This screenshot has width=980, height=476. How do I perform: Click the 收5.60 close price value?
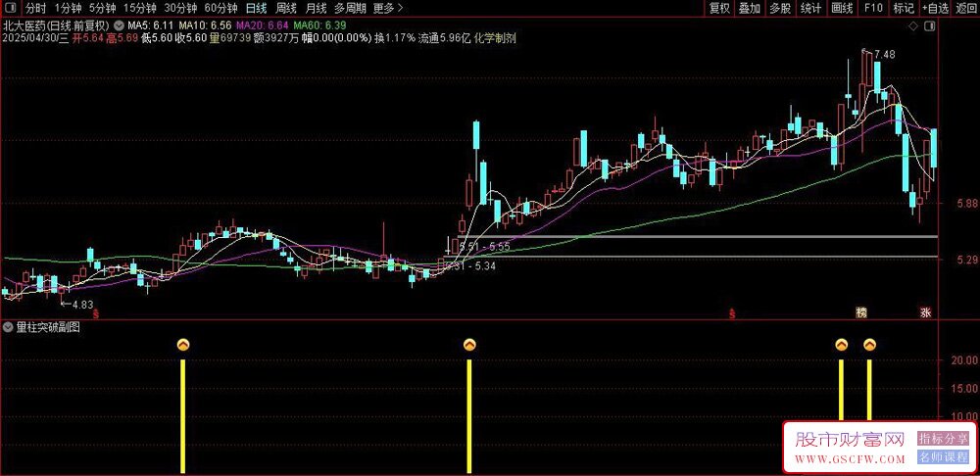point(189,38)
